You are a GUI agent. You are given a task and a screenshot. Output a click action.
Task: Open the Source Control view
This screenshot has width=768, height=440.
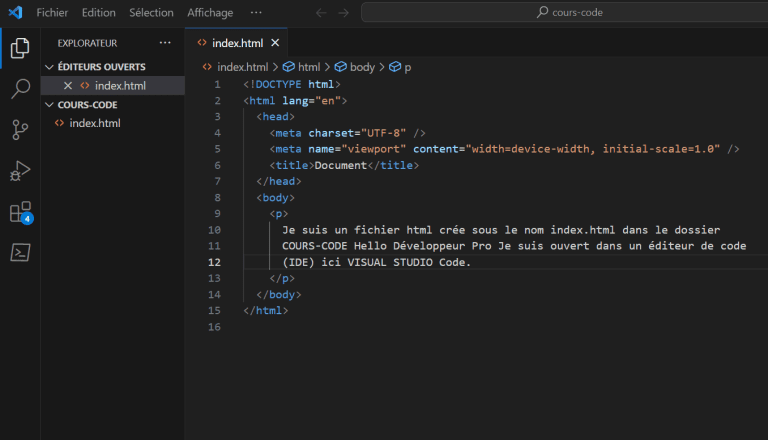point(20,130)
